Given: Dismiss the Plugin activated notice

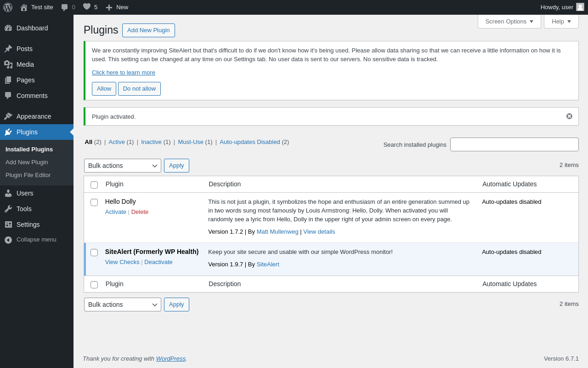Looking at the screenshot, I should [x=569, y=116].
